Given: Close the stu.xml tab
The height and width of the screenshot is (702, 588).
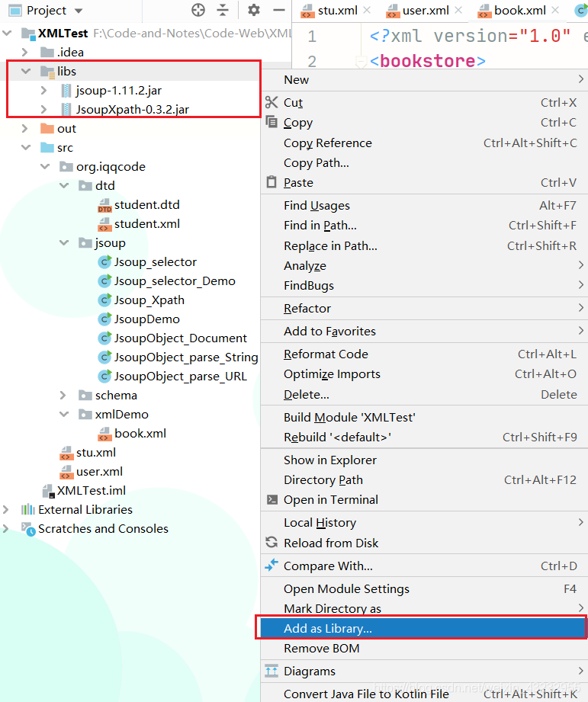Looking at the screenshot, I should point(367,10).
